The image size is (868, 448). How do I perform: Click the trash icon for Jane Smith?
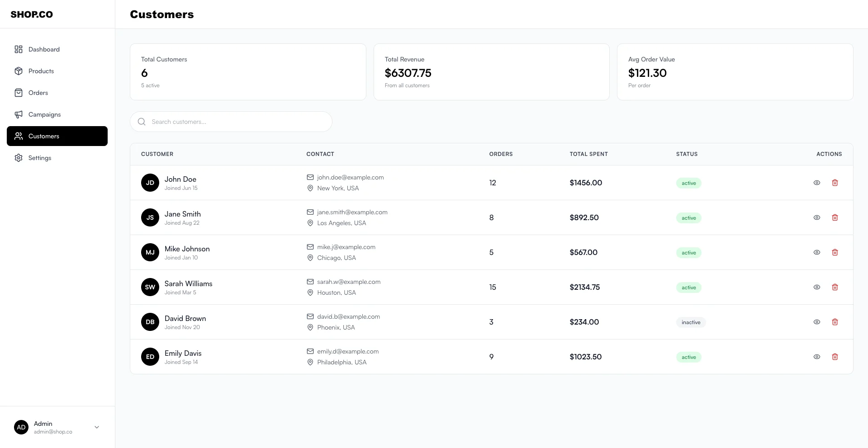click(x=835, y=217)
